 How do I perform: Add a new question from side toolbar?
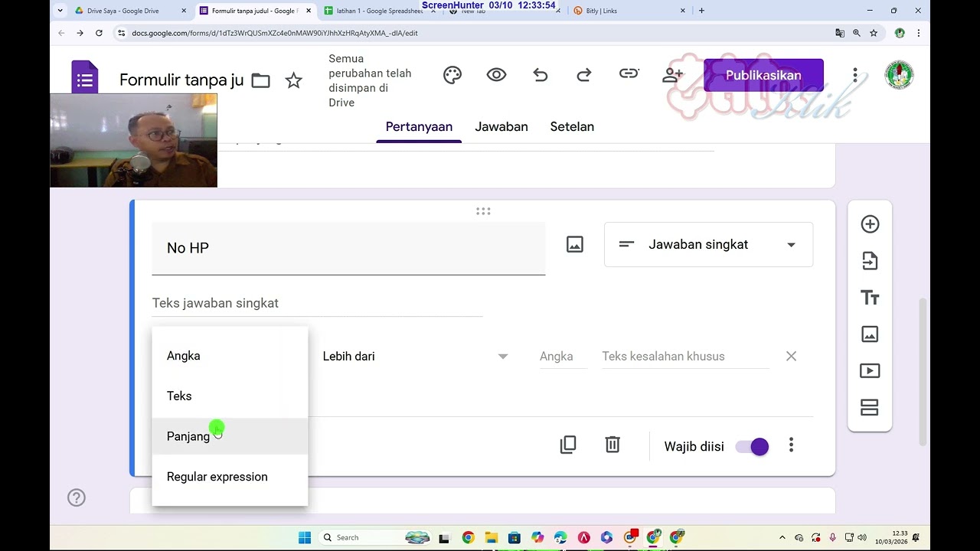870,224
